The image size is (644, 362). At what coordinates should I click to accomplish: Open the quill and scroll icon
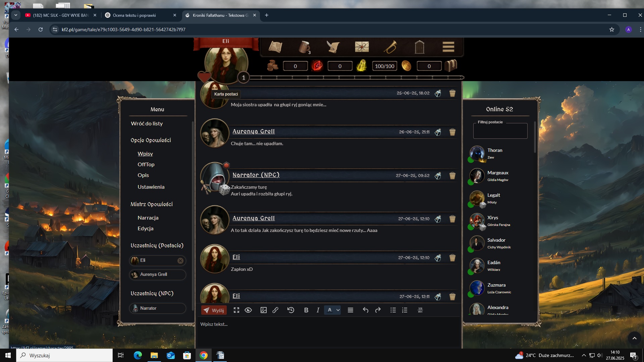click(x=333, y=47)
